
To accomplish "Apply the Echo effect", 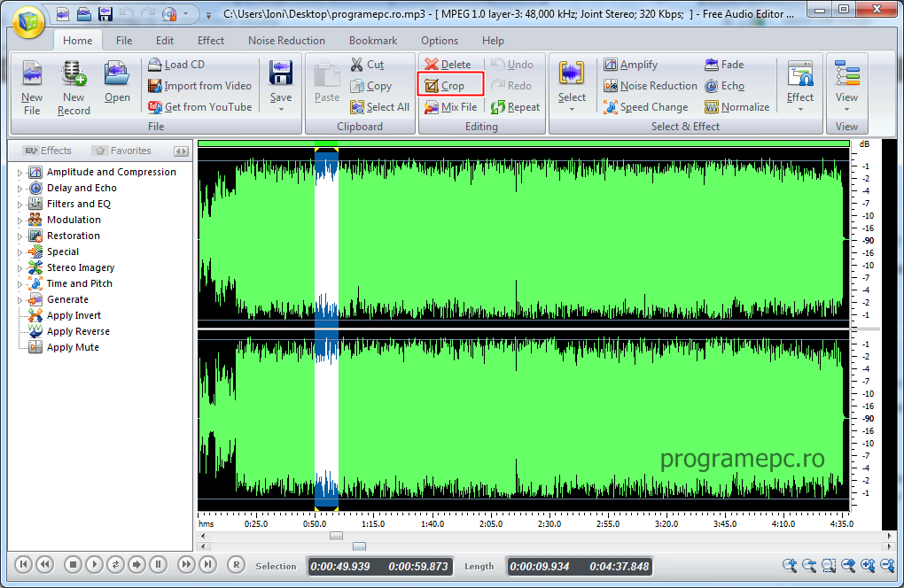I will point(725,86).
